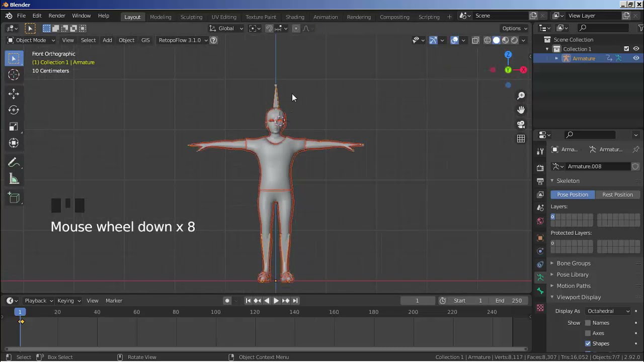Pick the Measure ruler tool
This screenshot has width=644, height=362.
coord(14,179)
